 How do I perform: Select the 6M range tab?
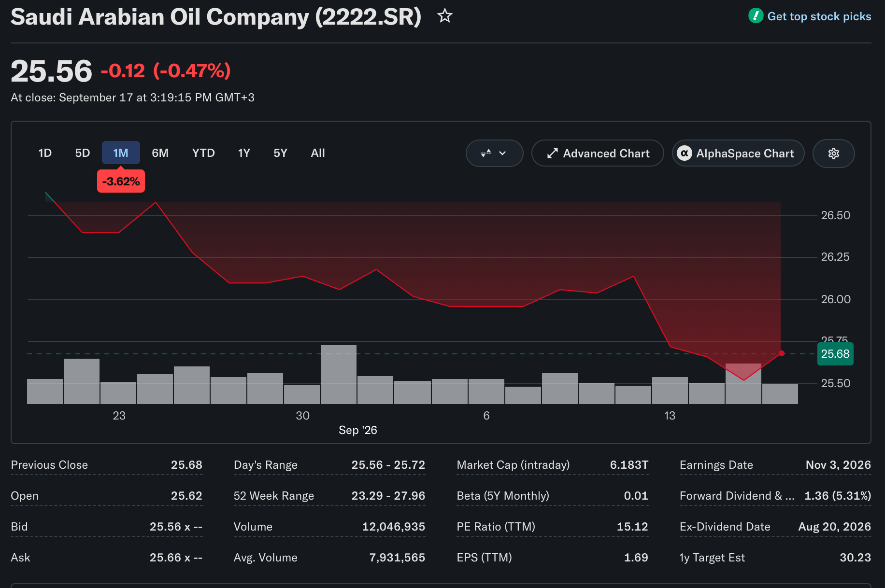click(x=160, y=153)
